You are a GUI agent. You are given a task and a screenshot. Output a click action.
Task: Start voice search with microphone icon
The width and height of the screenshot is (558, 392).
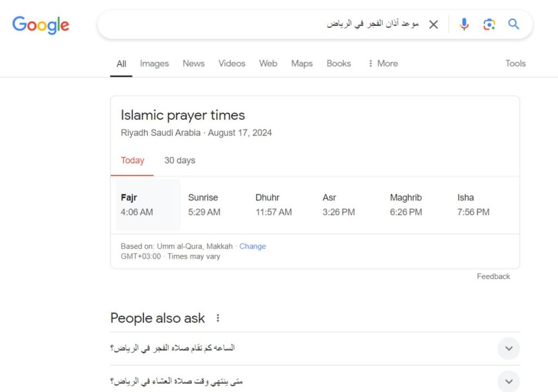pyautogui.click(x=464, y=24)
